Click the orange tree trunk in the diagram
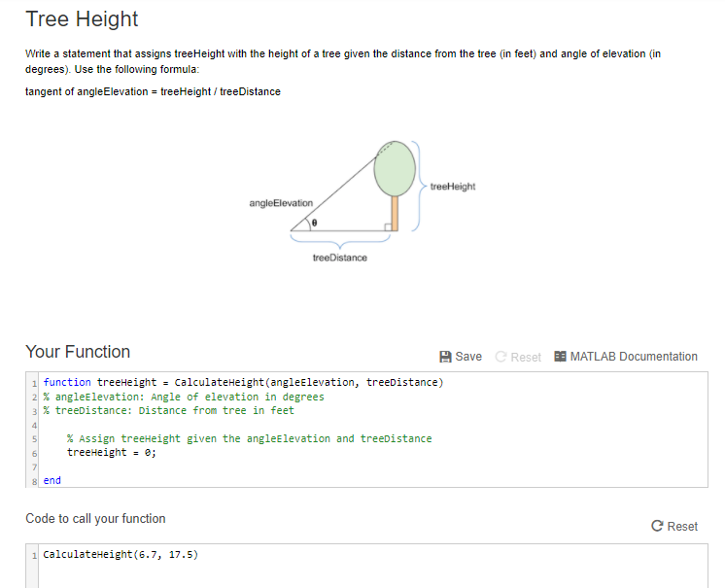 pos(395,213)
